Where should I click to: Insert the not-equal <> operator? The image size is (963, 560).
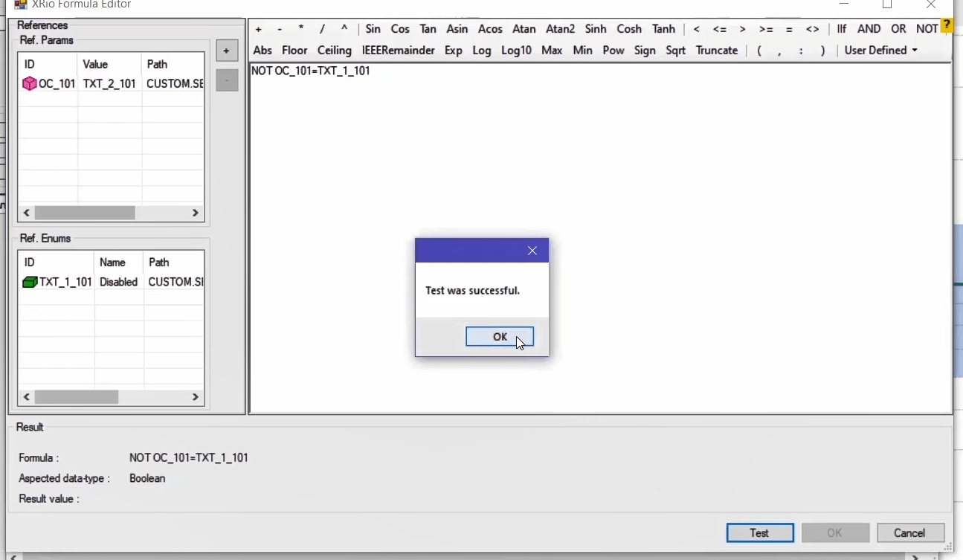(812, 29)
